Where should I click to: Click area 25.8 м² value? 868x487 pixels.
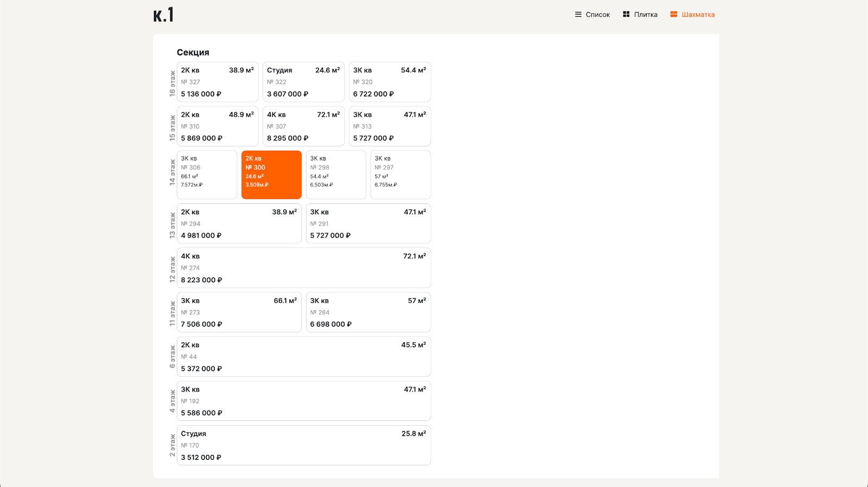tap(414, 433)
